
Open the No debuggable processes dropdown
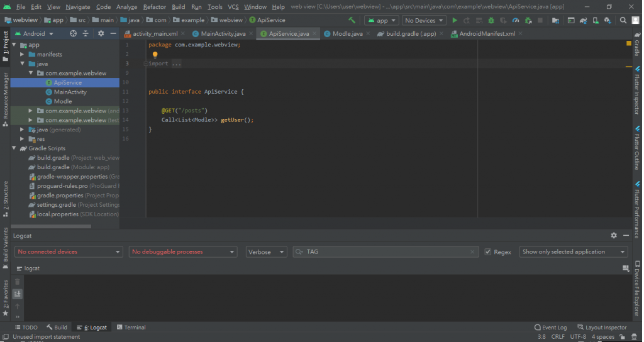pos(183,251)
